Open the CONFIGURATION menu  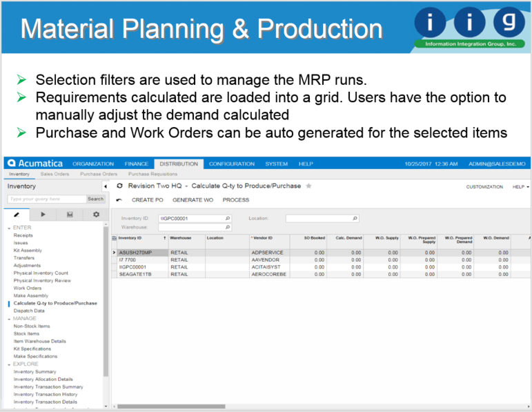(232, 164)
